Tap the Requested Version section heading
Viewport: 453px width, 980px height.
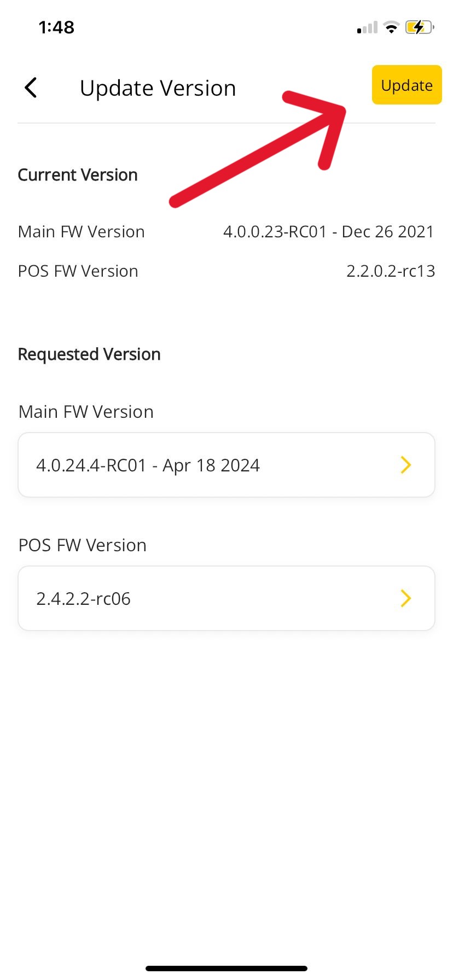[x=89, y=354]
